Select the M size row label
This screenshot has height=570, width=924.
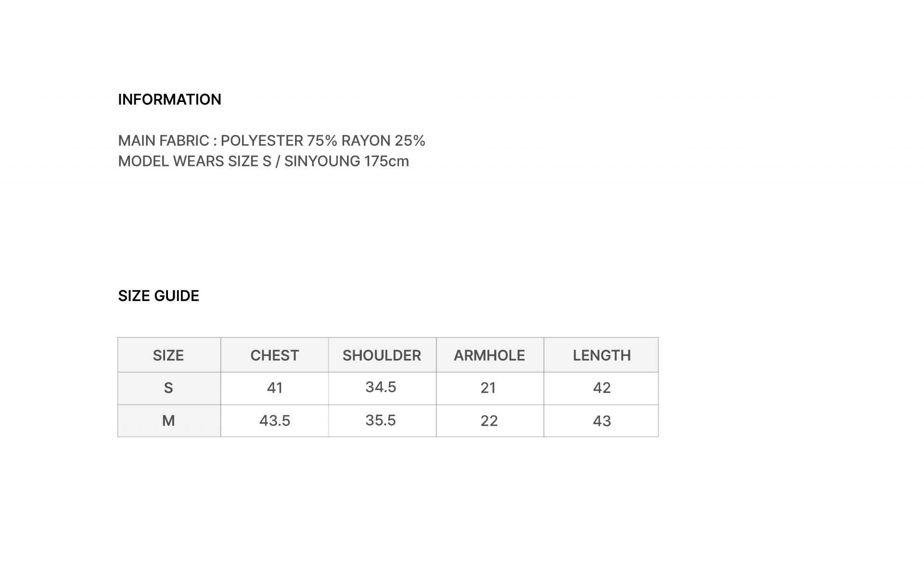coord(168,420)
